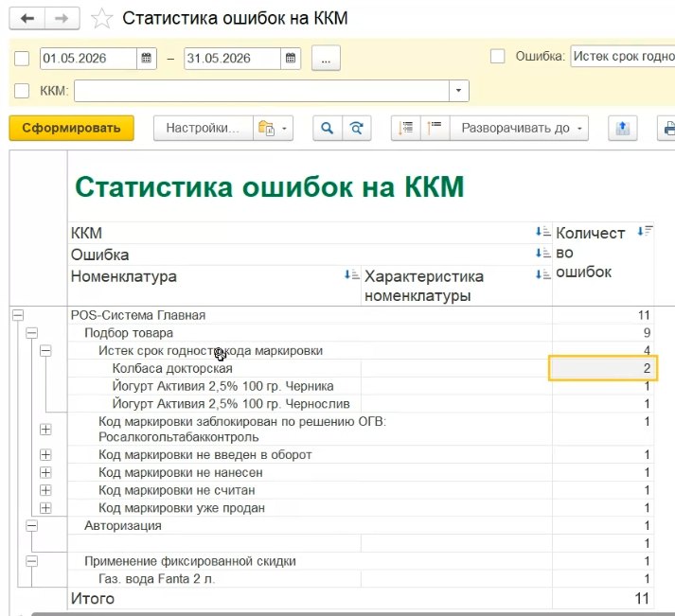Click the print icon at right edge
The image size is (675, 616).
(667, 128)
